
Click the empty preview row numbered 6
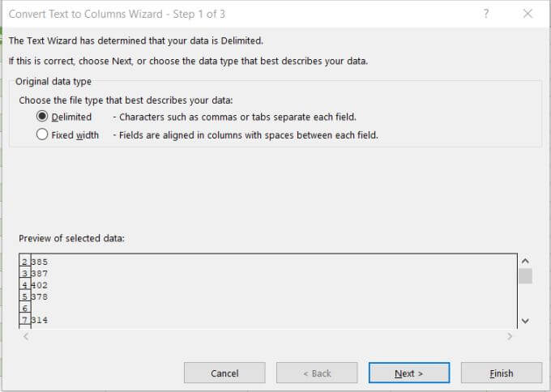(x=25, y=309)
